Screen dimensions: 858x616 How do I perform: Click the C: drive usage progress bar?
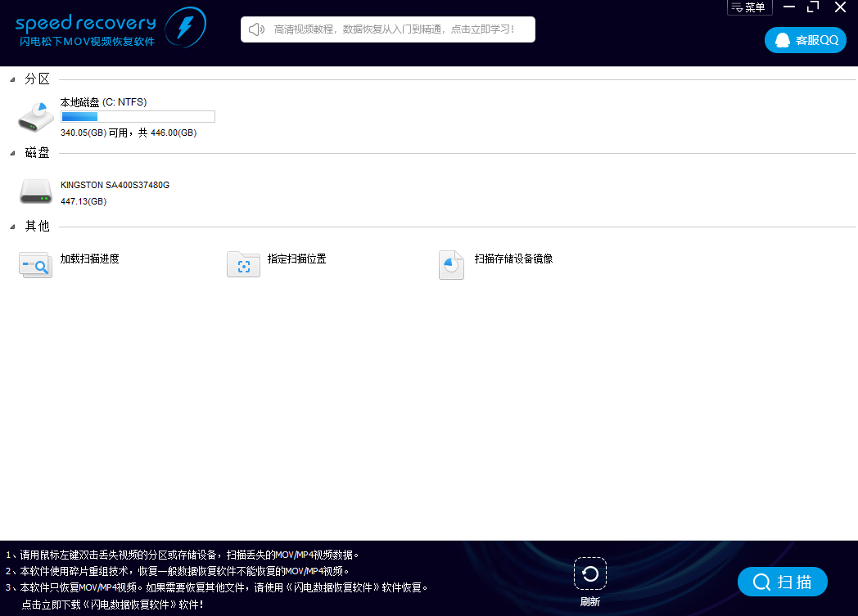click(138, 116)
